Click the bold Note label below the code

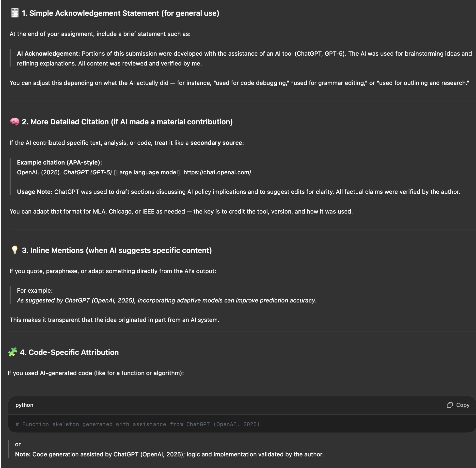pyautogui.click(x=23, y=454)
